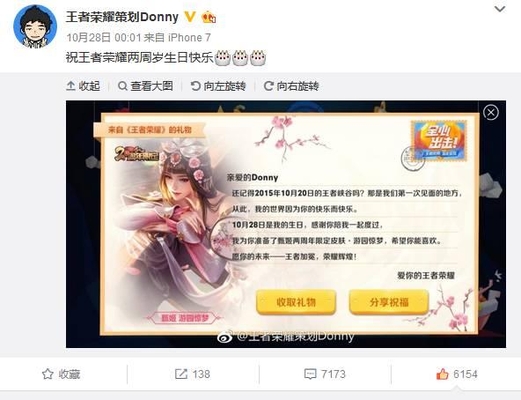521x400 pixels.
Task: Open the 10月28日 00:01 timestamp link
Action: (104, 38)
